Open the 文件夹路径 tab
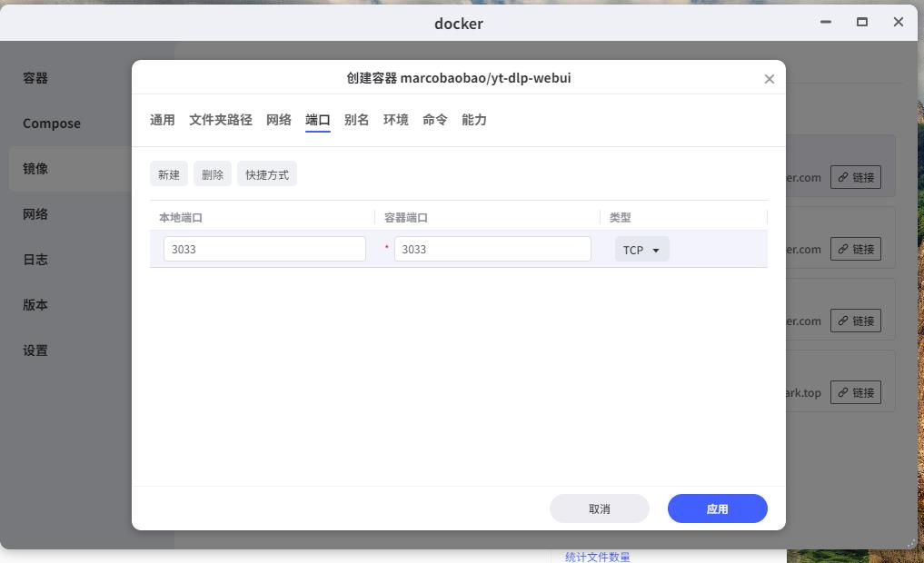This screenshot has width=924, height=563. [x=221, y=120]
